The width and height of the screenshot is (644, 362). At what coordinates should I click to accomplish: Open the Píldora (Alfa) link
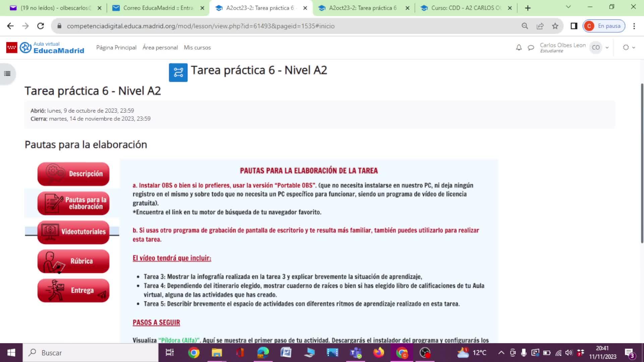(179, 340)
